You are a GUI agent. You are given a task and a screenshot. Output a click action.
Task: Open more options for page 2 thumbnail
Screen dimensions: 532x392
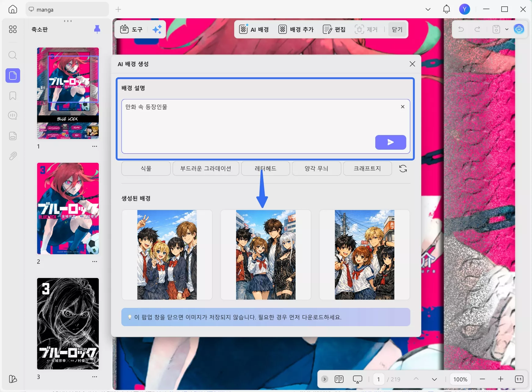tap(95, 262)
